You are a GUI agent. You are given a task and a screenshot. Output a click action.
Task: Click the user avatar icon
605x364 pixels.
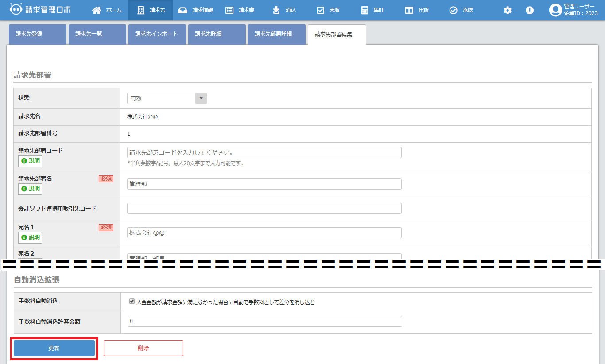pos(555,10)
